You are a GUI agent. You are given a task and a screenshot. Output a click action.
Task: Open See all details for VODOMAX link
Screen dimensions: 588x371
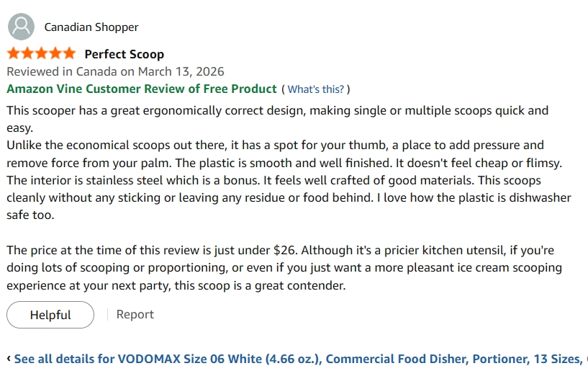click(x=299, y=359)
